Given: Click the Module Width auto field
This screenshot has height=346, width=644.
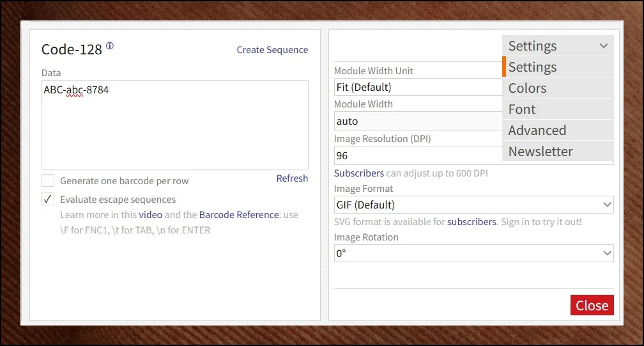Looking at the screenshot, I should 418,121.
